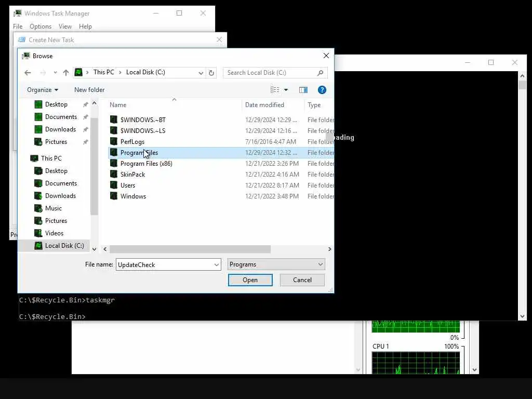Screen dimensions: 532x399
Task: Click the $WINDOWS.~LS folder icon
Action: pyautogui.click(x=114, y=130)
